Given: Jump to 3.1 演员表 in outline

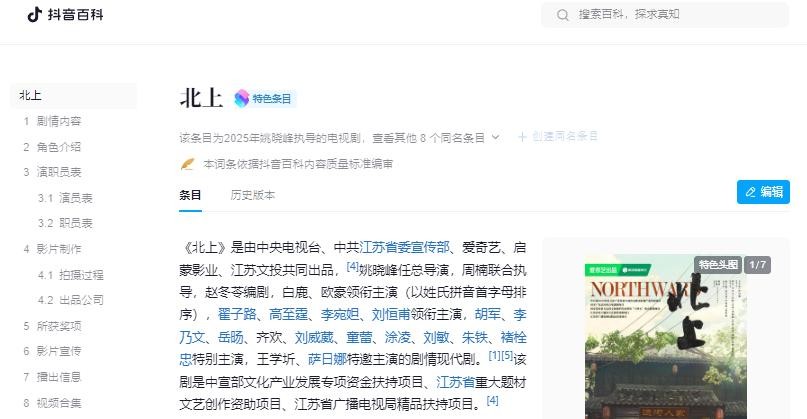Looking at the screenshot, I should [65, 198].
